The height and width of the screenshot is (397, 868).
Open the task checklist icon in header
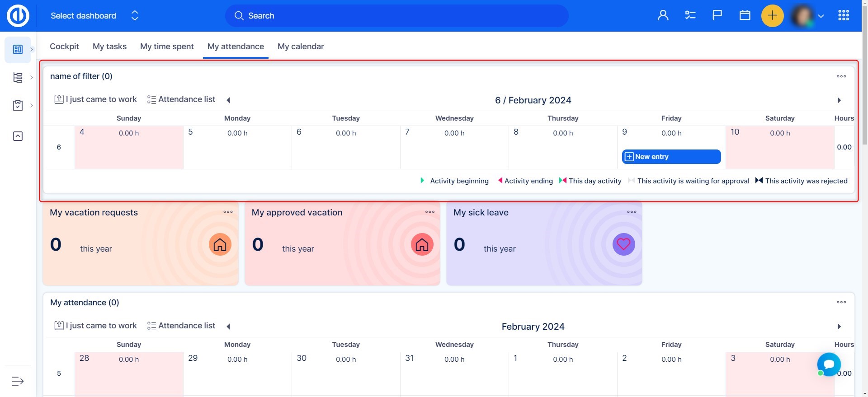click(x=690, y=16)
